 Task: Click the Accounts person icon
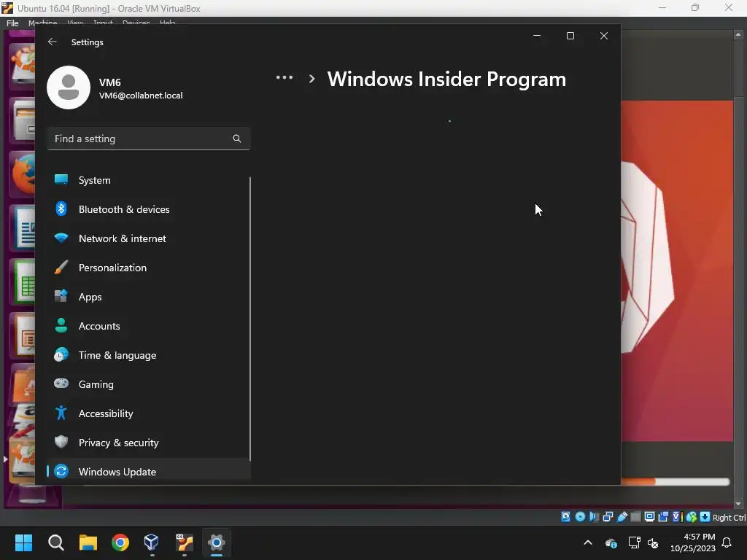pyautogui.click(x=61, y=325)
